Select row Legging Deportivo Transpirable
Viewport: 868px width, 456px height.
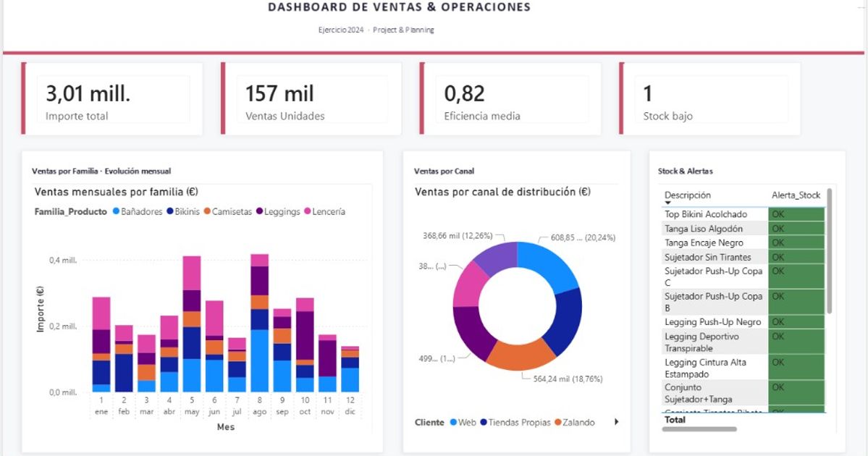(743, 342)
